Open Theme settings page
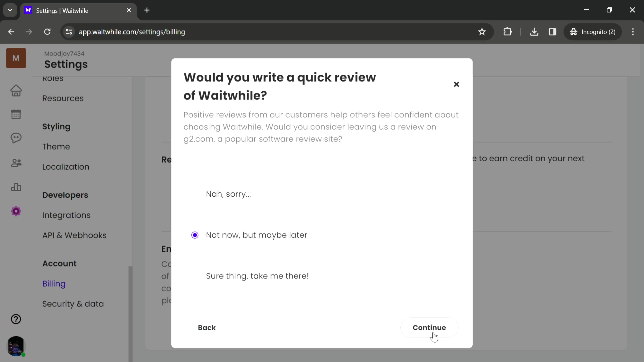The image size is (644, 362). (56, 147)
